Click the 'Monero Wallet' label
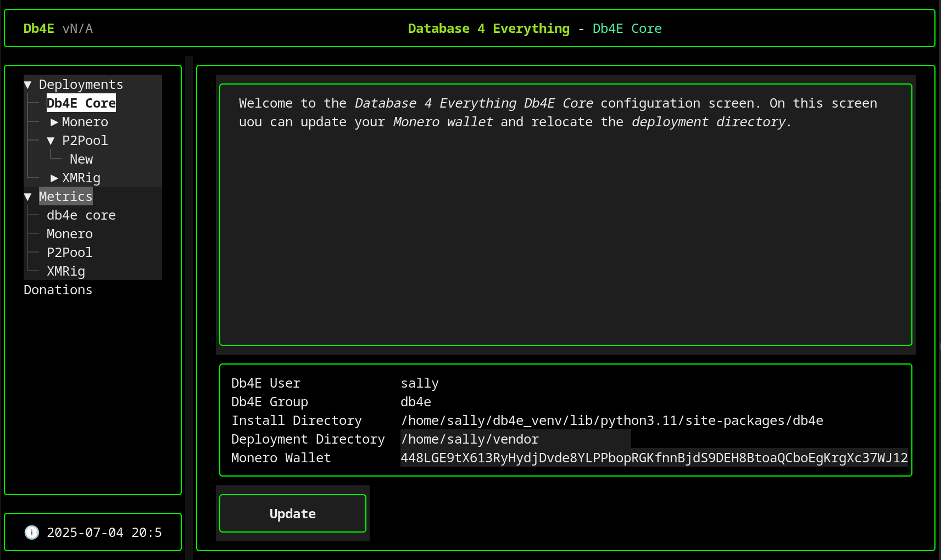 [x=281, y=458]
